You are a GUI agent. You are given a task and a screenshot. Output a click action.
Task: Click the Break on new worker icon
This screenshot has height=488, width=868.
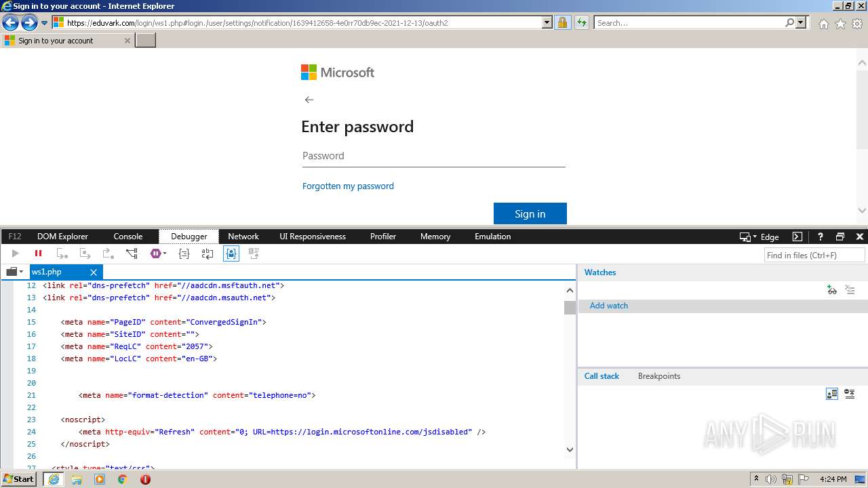click(132, 253)
